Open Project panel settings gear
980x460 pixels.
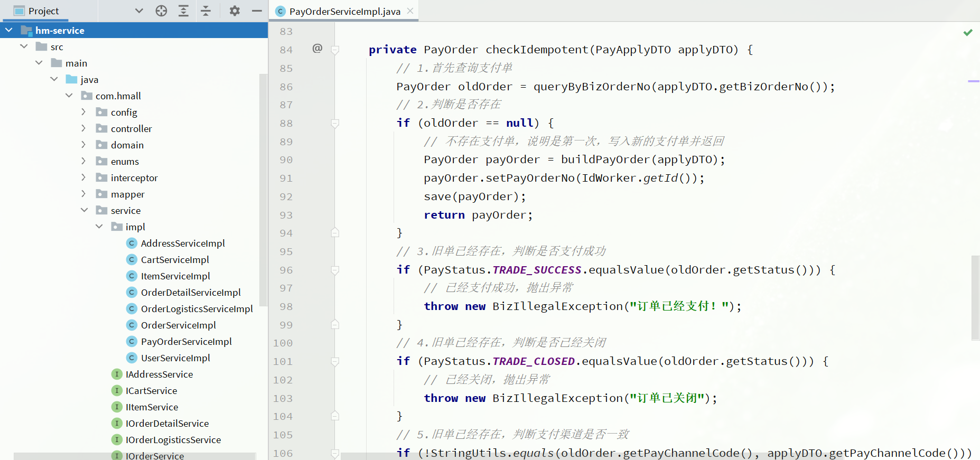click(235, 11)
